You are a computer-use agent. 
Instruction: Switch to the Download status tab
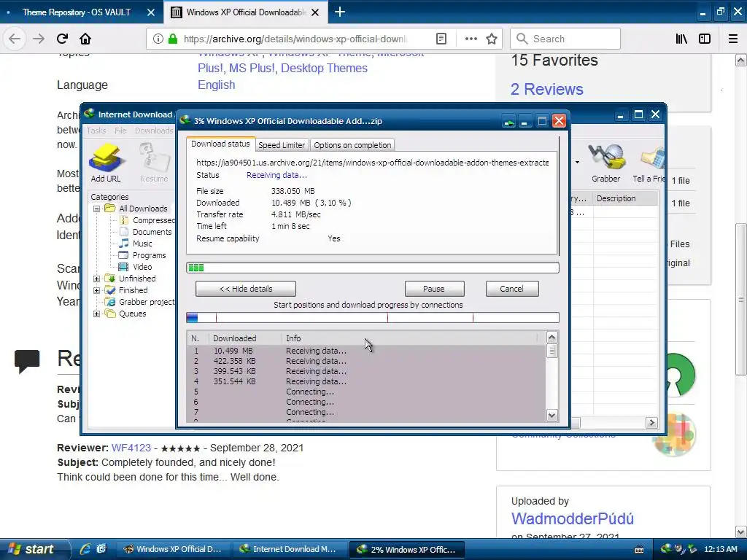coord(220,144)
